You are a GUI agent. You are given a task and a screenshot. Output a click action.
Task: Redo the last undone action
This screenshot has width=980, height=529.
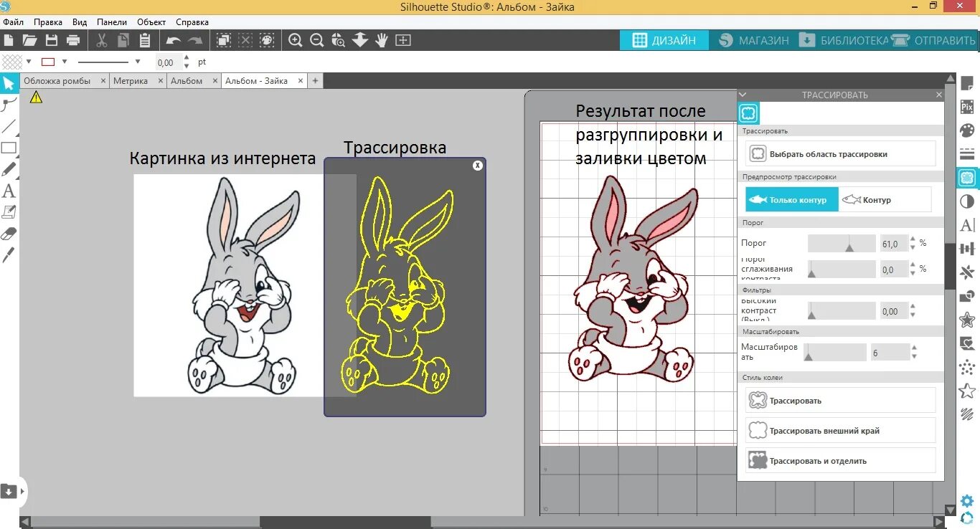click(x=194, y=40)
